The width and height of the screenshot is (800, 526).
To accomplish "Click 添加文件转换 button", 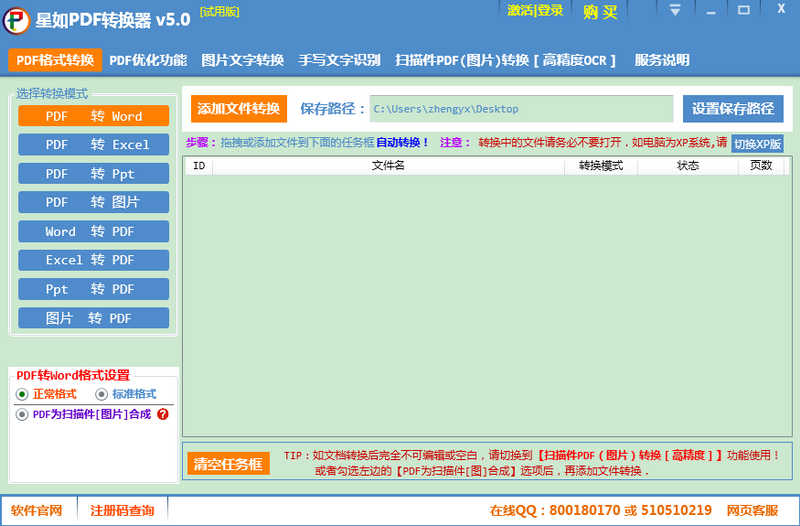I will click(x=239, y=109).
